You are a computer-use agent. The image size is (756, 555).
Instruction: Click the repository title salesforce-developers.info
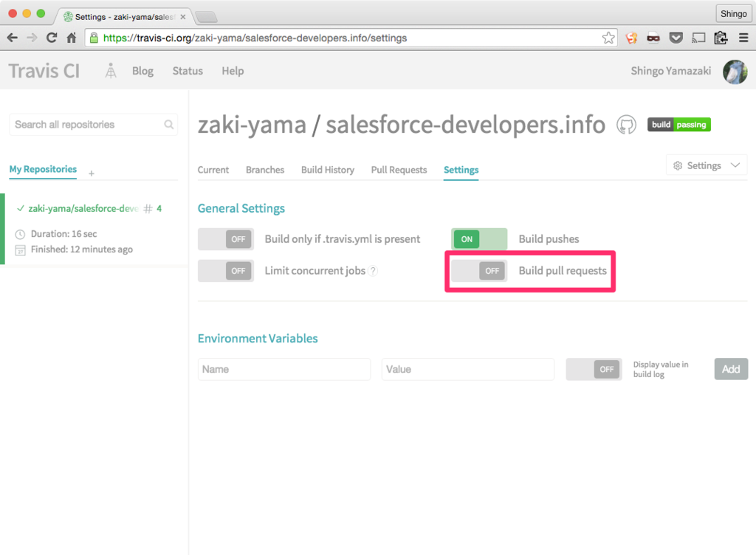pyautogui.click(x=465, y=125)
